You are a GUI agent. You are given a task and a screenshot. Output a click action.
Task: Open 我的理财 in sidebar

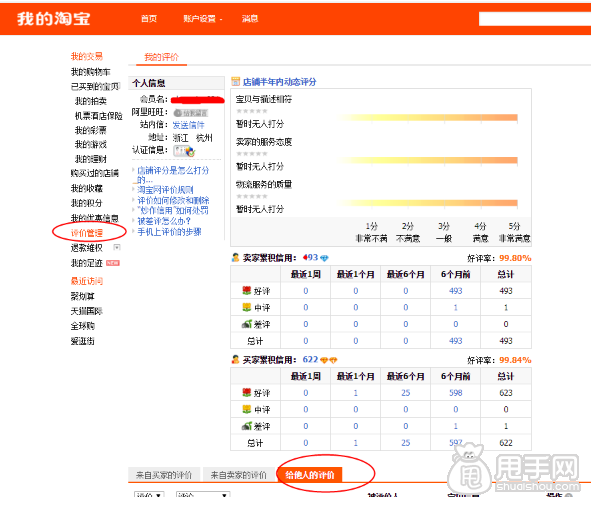[x=91, y=159]
